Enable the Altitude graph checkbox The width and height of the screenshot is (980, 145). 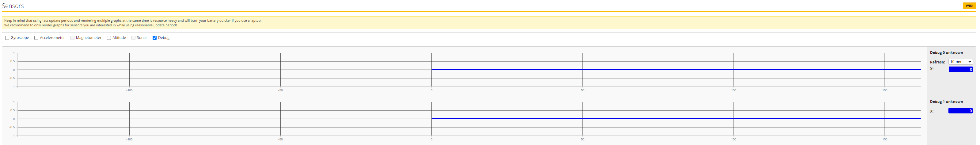click(109, 38)
